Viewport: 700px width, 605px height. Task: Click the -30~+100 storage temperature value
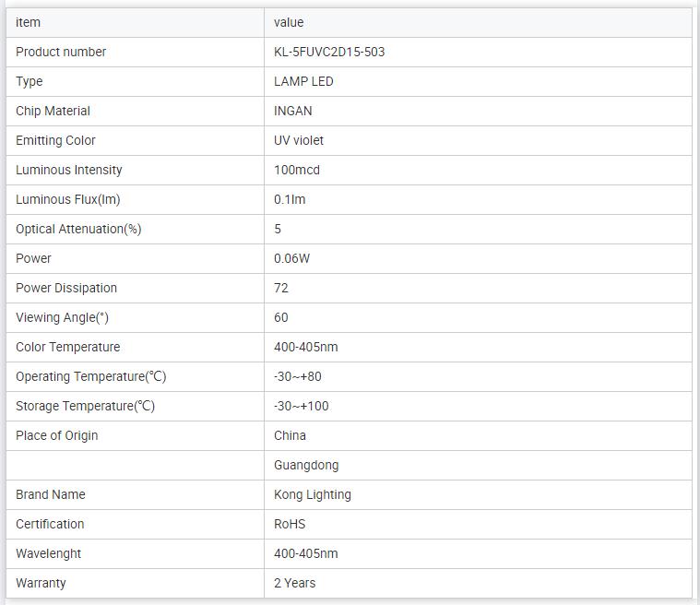[302, 406]
